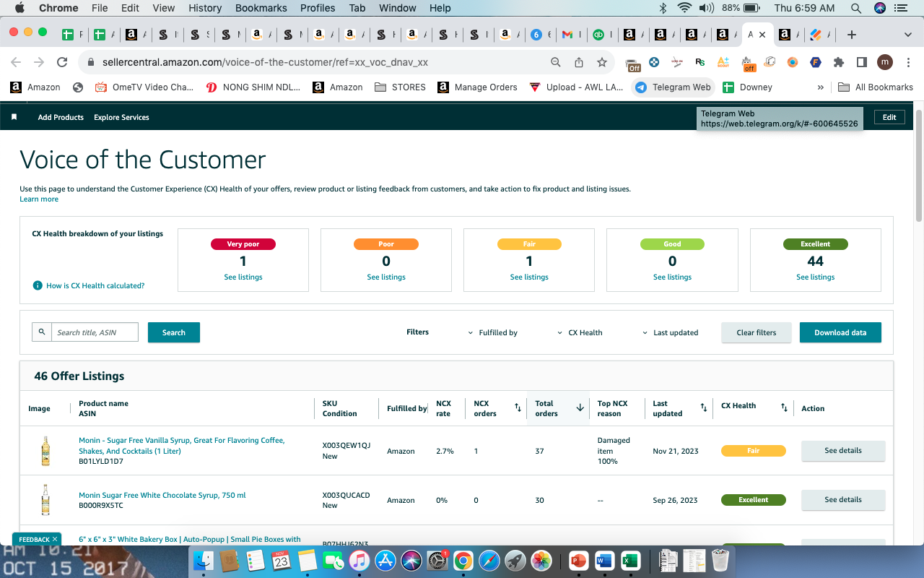The image size is (924, 578).
Task: Click the Chrome address bar URL
Action: [265, 62]
